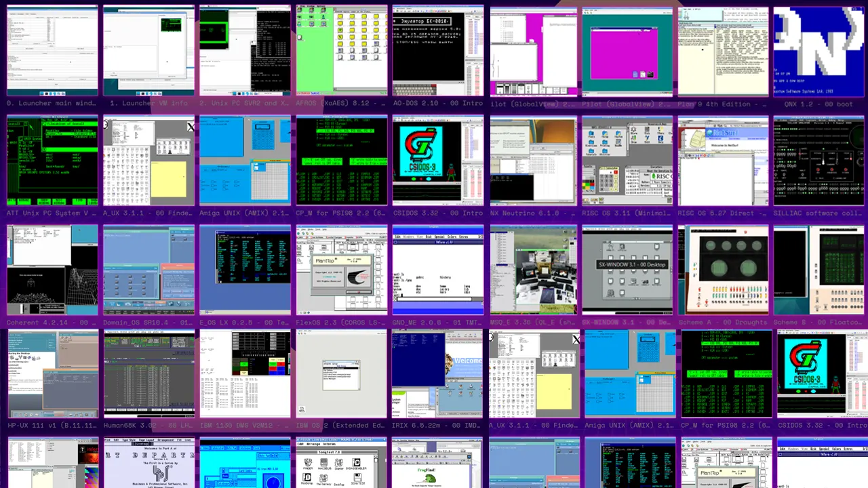Click the 'IBM 1130 DMS V2M12' caption
This screenshot has height=488, width=868.
pos(245,426)
